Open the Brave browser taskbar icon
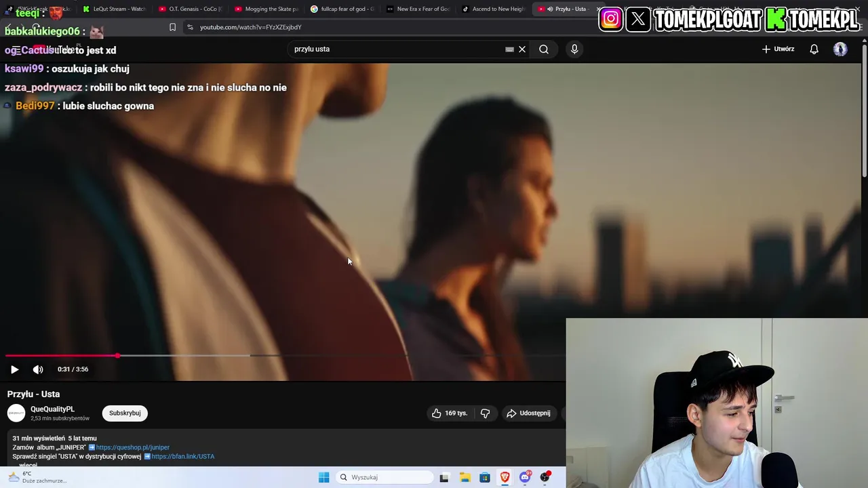The image size is (868, 488). coord(505,477)
